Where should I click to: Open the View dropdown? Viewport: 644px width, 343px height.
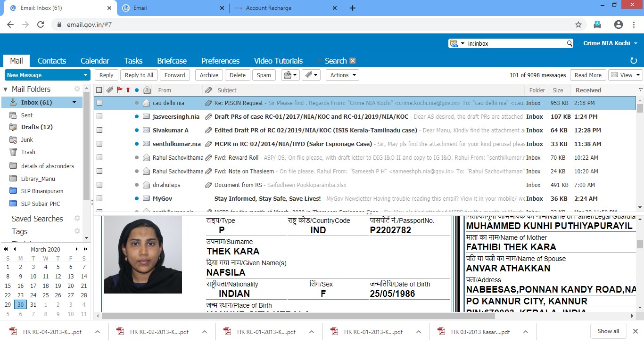(x=625, y=75)
